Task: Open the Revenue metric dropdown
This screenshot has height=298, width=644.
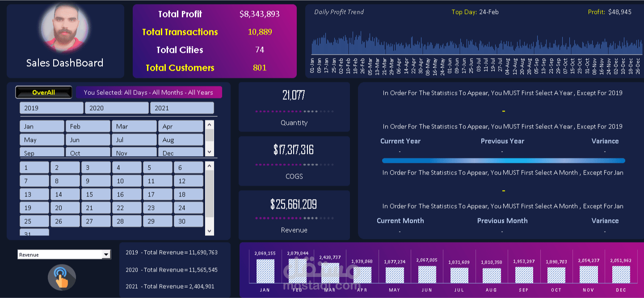Action: pos(106,255)
